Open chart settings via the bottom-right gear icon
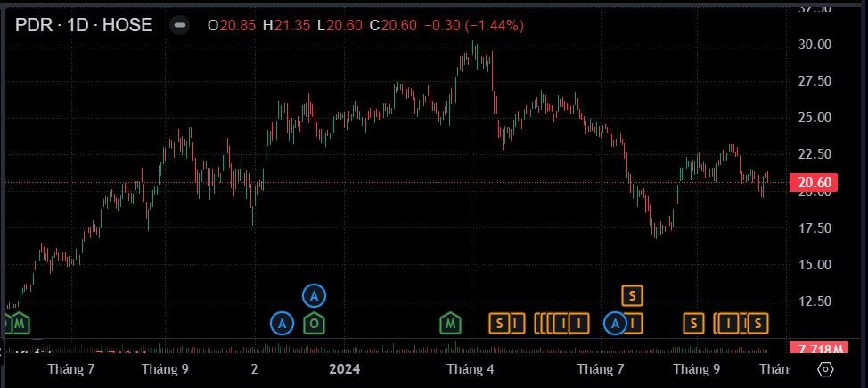This screenshot has height=388, width=868. click(825, 369)
